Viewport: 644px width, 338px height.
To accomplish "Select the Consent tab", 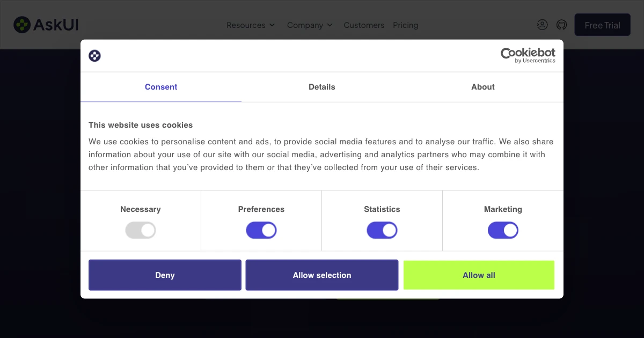I will coord(161,87).
